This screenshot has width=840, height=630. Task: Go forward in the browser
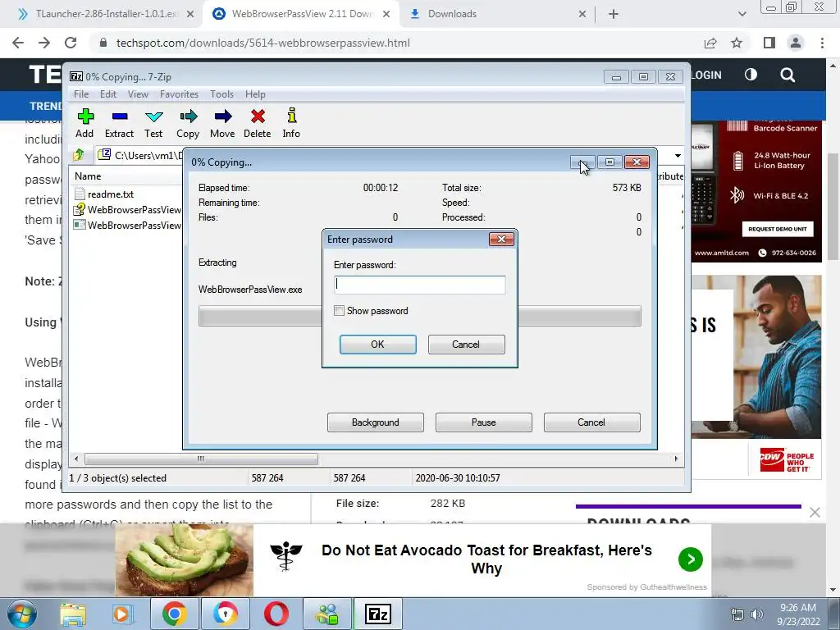[44, 43]
